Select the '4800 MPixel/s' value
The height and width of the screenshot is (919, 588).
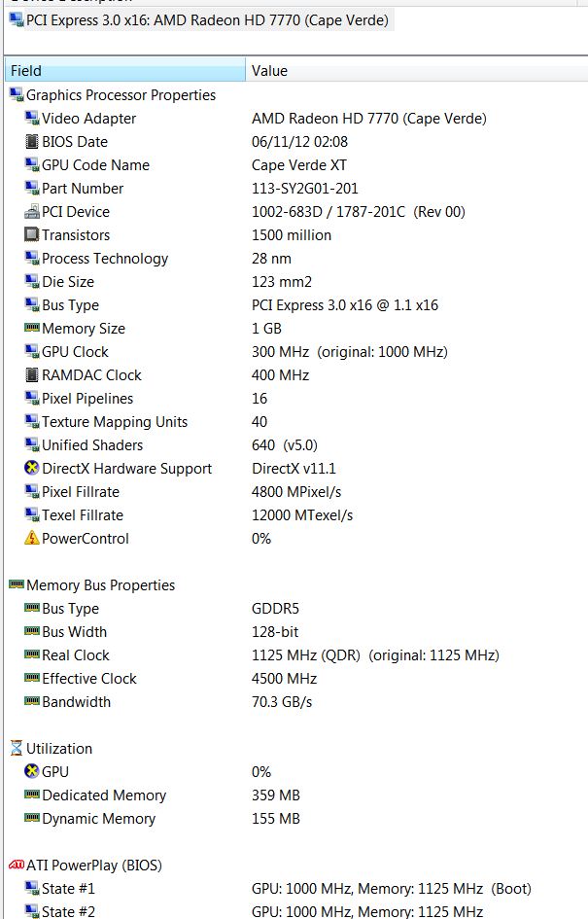[x=296, y=492]
